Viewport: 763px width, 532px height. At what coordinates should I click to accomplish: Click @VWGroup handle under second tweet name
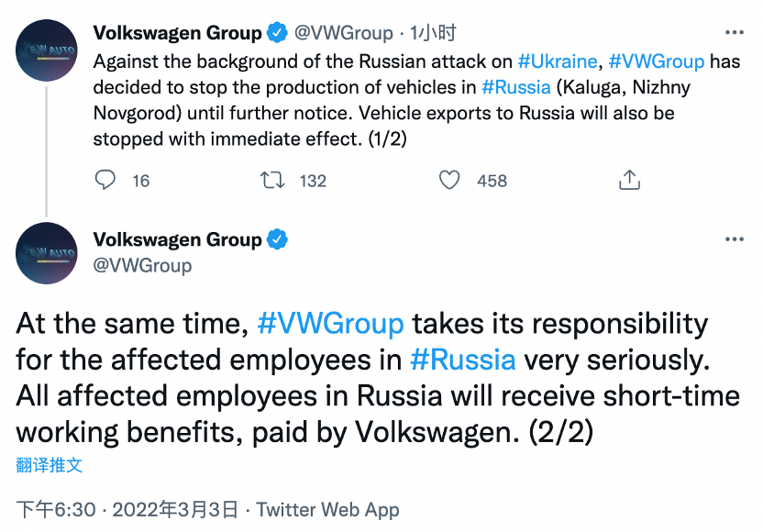[142, 266]
